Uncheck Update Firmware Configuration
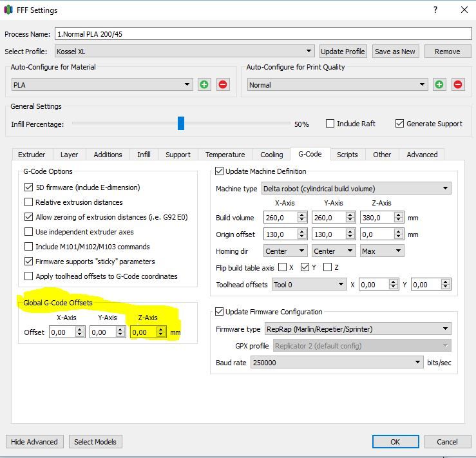Screen dimensions: 476x458 (219, 312)
